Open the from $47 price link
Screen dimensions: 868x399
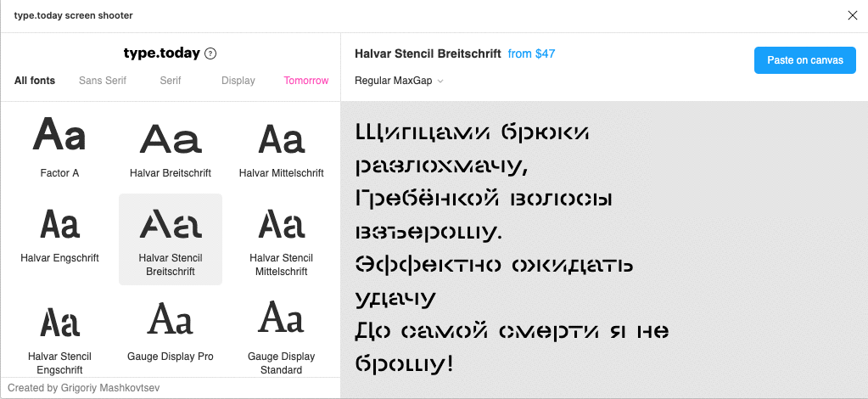coord(531,53)
